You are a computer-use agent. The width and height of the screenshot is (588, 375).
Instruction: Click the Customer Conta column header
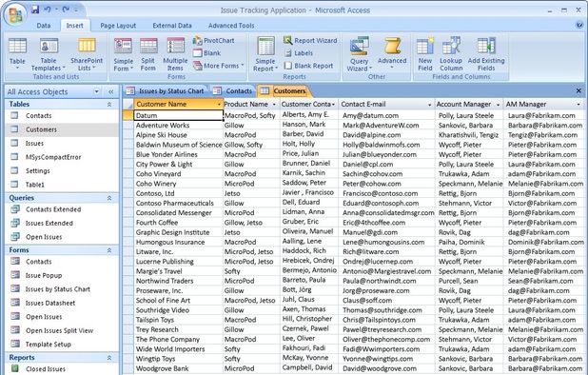(x=309, y=105)
